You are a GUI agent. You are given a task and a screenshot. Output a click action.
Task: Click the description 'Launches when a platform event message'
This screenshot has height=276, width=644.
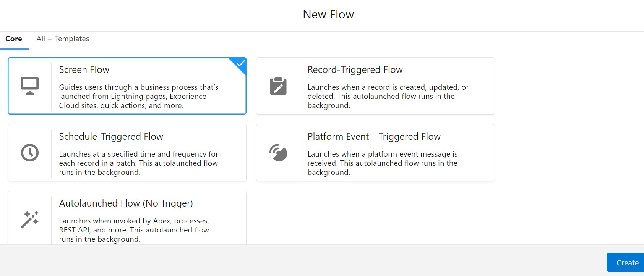coord(383,163)
